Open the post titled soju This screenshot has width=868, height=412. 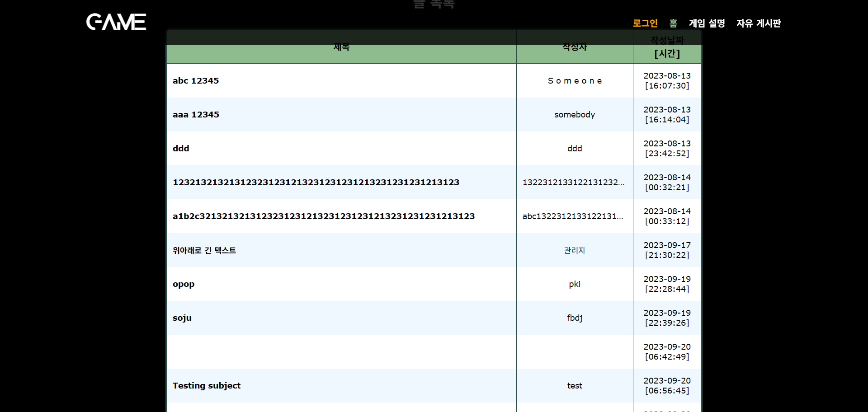point(182,318)
